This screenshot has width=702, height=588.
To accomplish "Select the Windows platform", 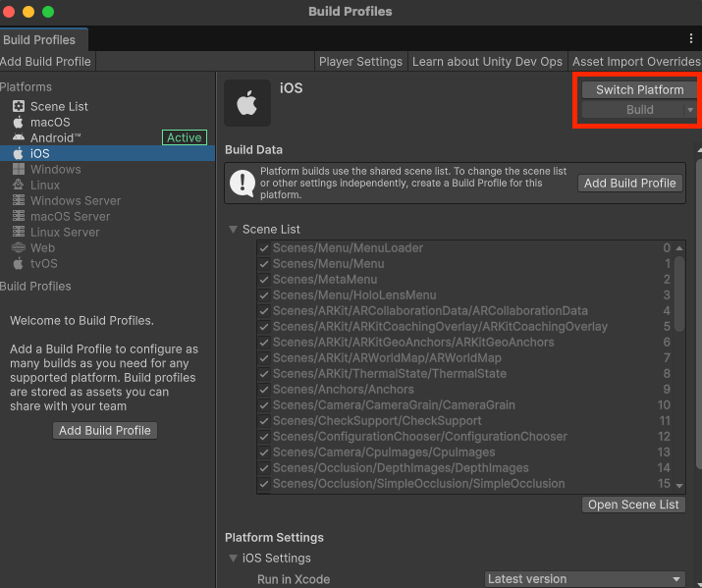I will coord(107,169).
